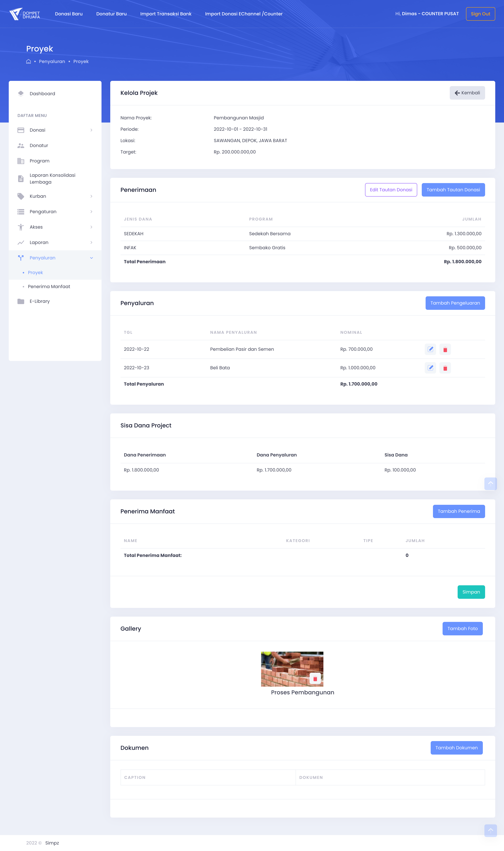Delete the Beli Bata expense row

(x=445, y=368)
